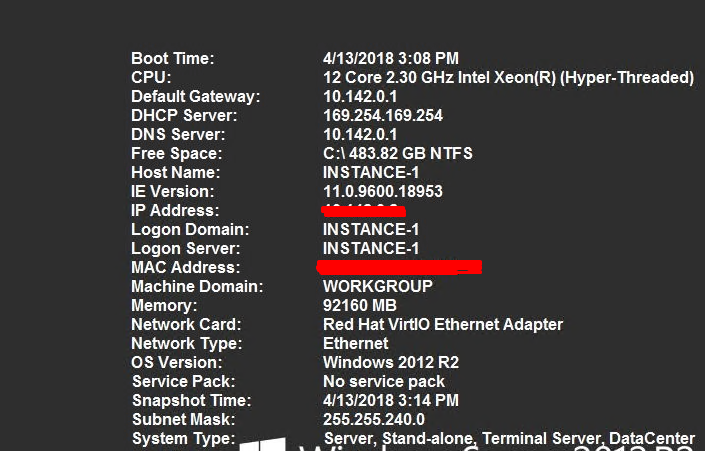Image resolution: width=705 pixels, height=451 pixels.
Task: Click the 'Subnet Mask:' label
Action: coord(183,420)
